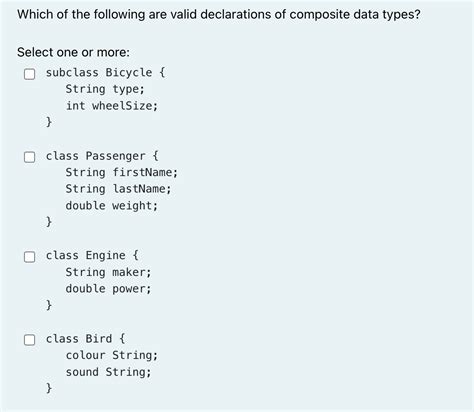This screenshot has width=474, height=412.
Task: Click the 'String firstName;' field line
Action: [122, 172]
